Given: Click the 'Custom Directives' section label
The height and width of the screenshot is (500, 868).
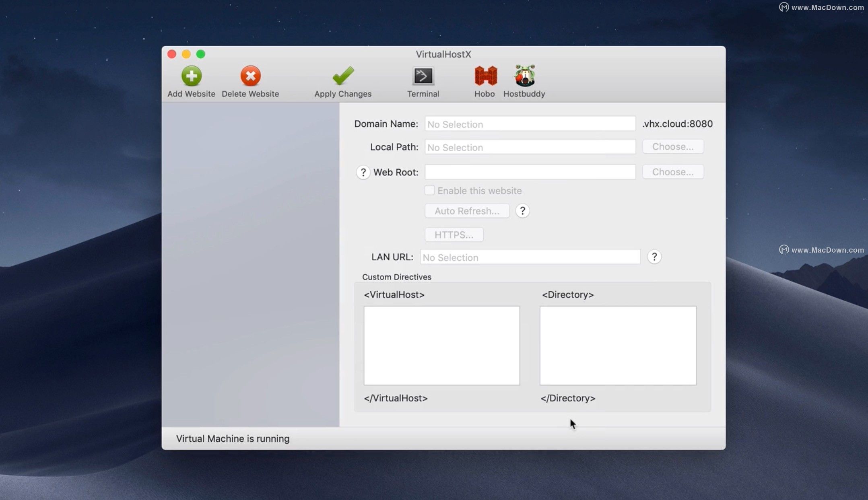Looking at the screenshot, I should tap(396, 277).
